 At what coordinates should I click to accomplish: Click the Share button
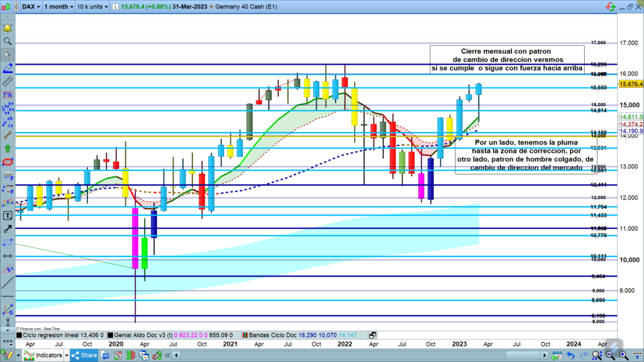[84, 355]
